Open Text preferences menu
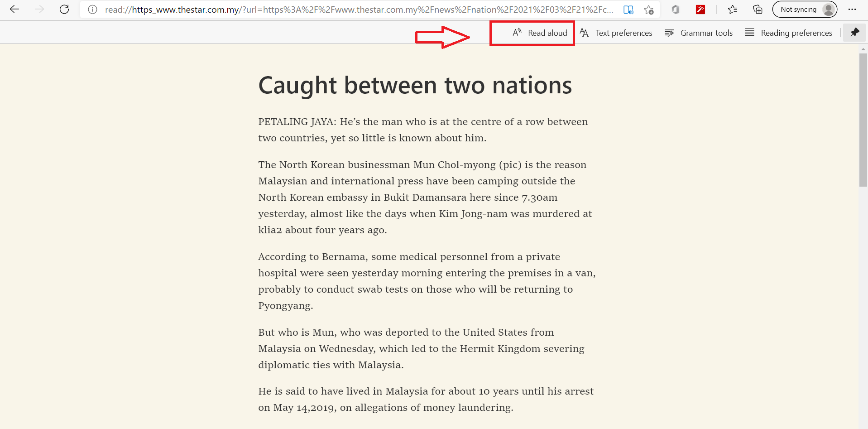This screenshot has height=429, width=868. click(x=616, y=33)
